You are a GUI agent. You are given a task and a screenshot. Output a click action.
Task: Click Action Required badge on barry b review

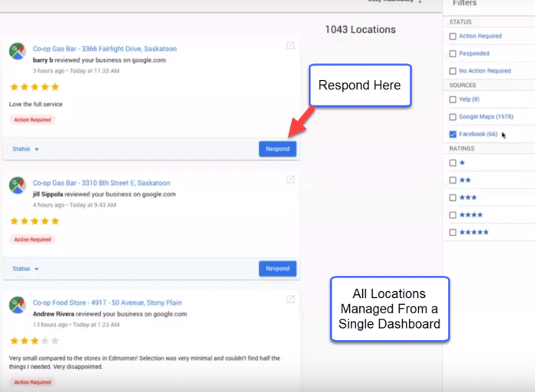(32, 120)
